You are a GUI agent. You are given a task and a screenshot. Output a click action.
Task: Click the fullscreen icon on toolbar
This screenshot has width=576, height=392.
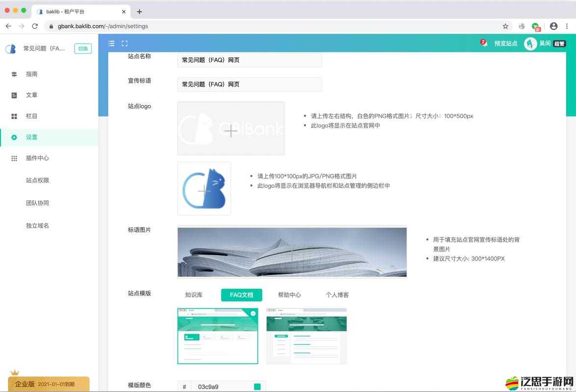(125, 43)
